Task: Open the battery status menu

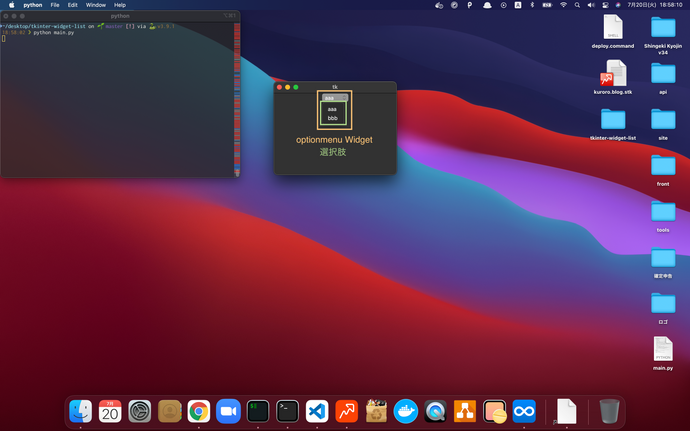Action: click(547, 5)
